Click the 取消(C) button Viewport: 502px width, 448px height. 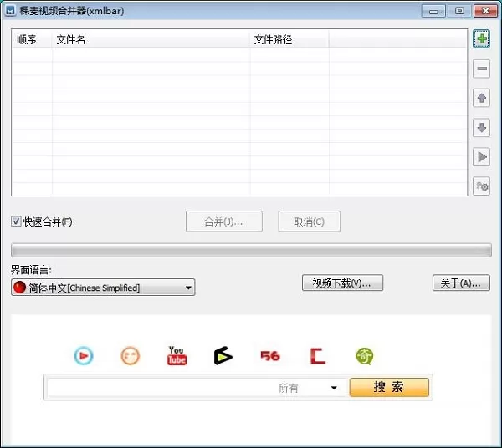click(309, 221)
